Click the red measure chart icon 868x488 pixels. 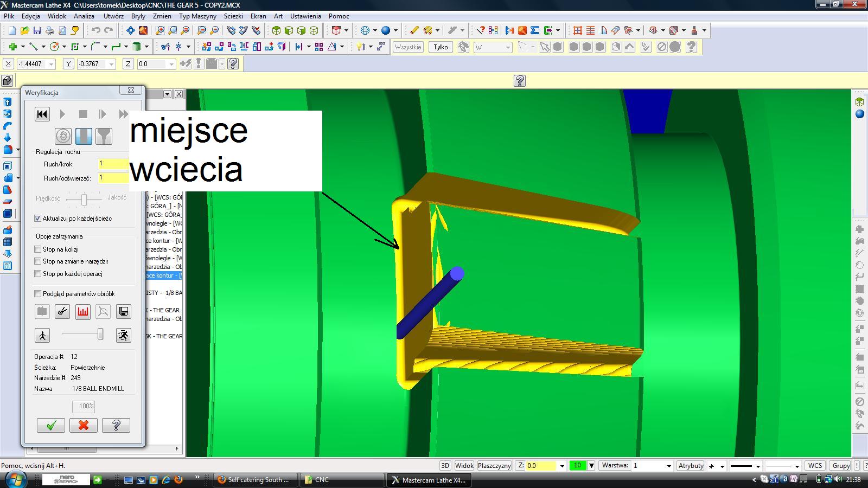pos(82,311)
